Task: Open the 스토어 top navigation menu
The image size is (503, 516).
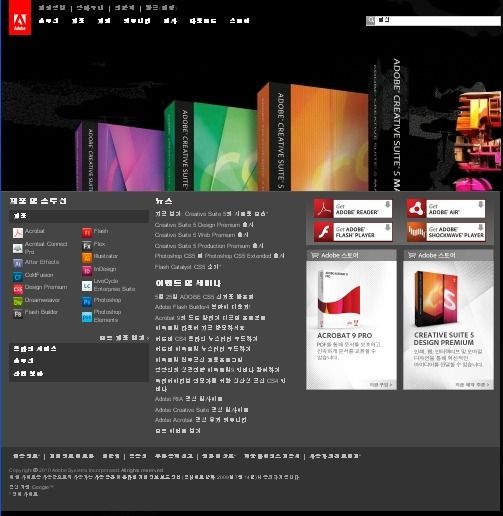Action: click(x=239, y=21)
